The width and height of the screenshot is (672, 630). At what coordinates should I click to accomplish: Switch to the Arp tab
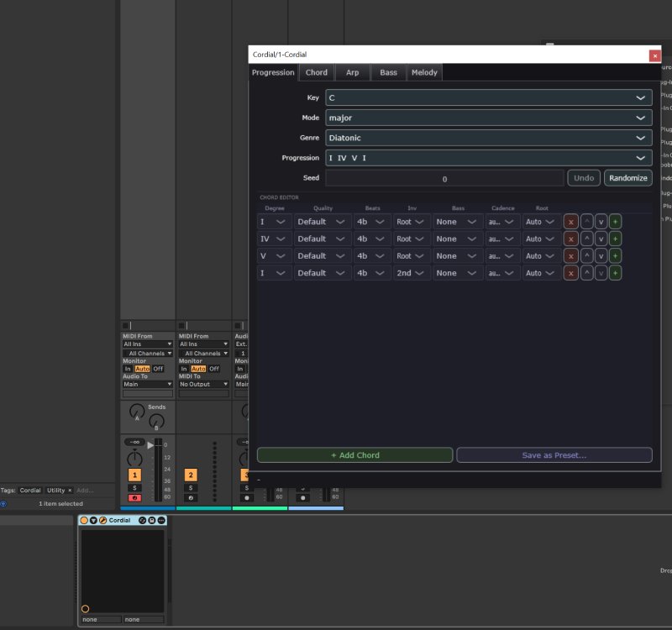click(352, 72)
